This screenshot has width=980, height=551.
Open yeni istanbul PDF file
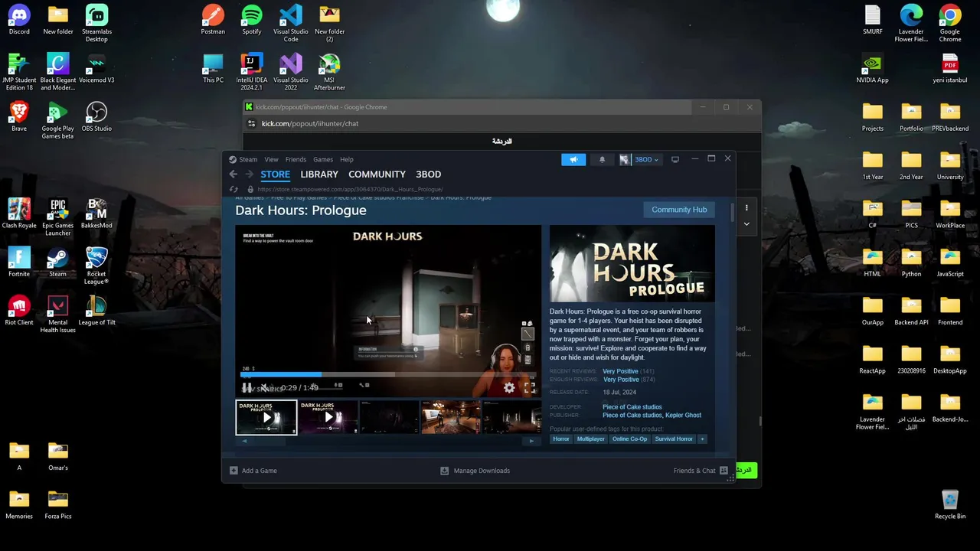pyautogui.click(x=950, y=68)
